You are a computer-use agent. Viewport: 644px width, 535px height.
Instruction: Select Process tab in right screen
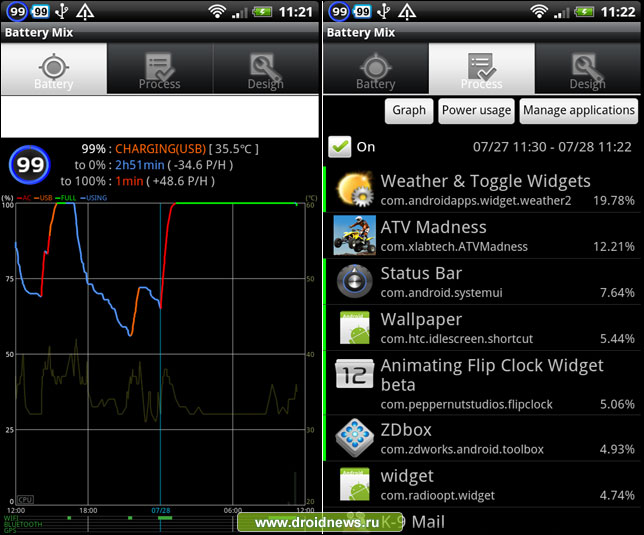coord(482,69)
